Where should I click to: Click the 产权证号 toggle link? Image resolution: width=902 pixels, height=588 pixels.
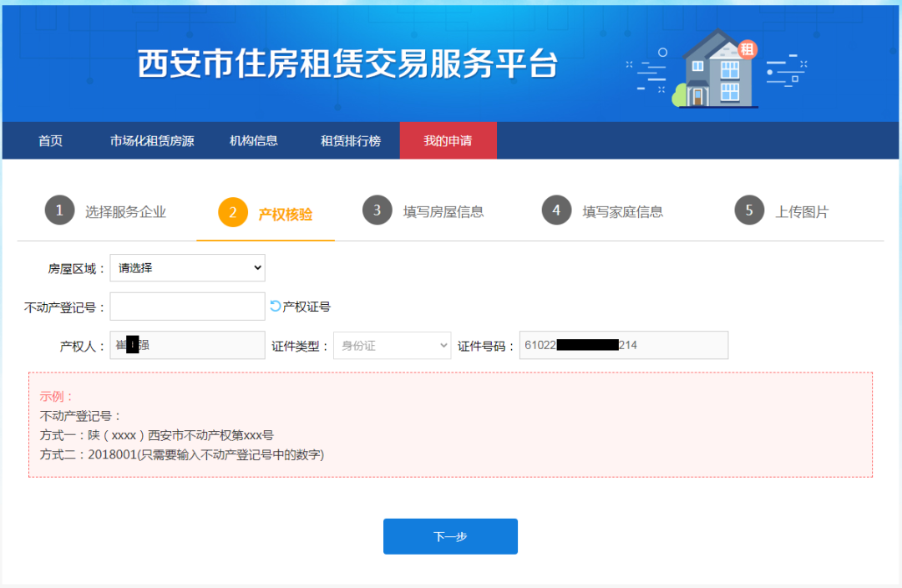307,307
